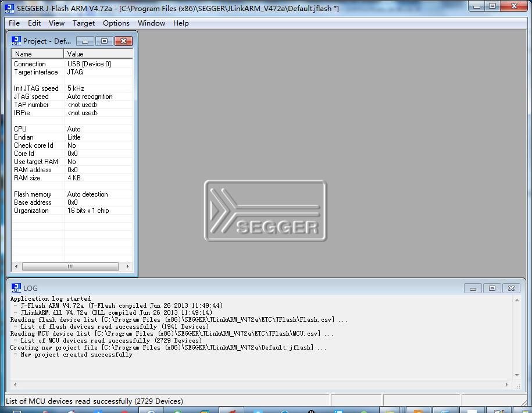
Task: Select the Core Id row
Action: 72,154
